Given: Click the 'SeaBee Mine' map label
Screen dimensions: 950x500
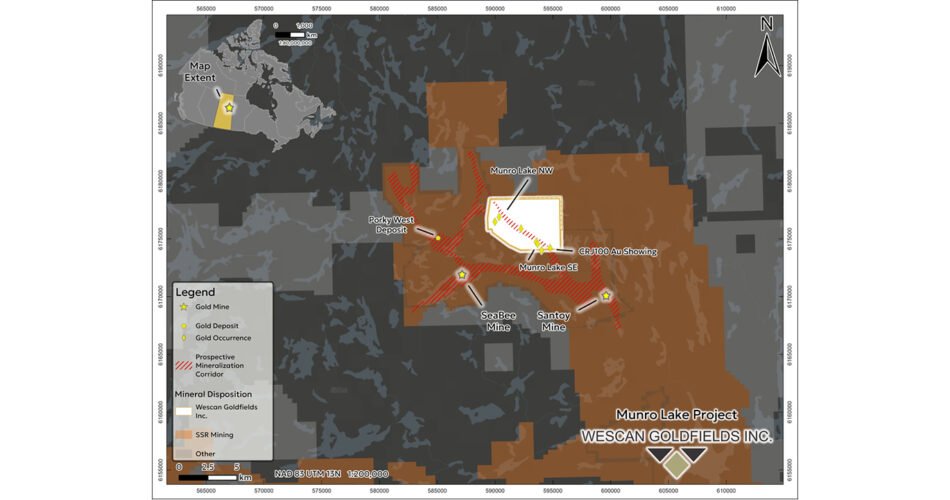Looking at the screenshot, I should (499, 321).
